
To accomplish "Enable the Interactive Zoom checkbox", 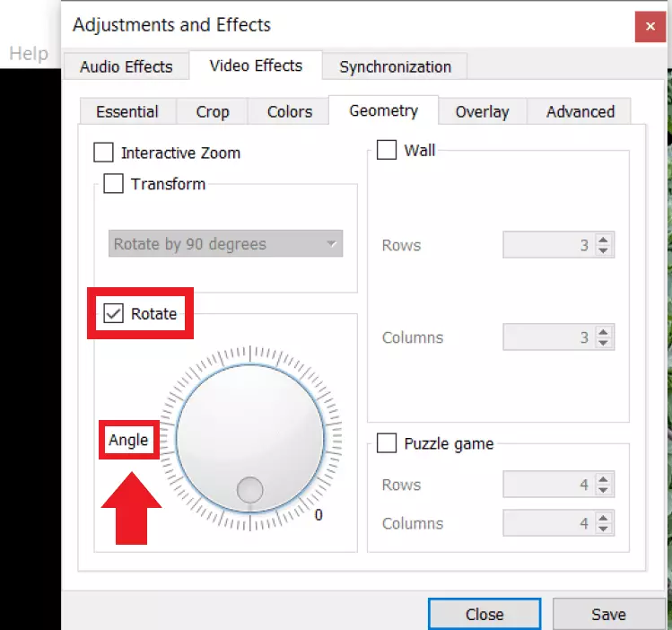I will pyautogui.click(x=104, y=153).
